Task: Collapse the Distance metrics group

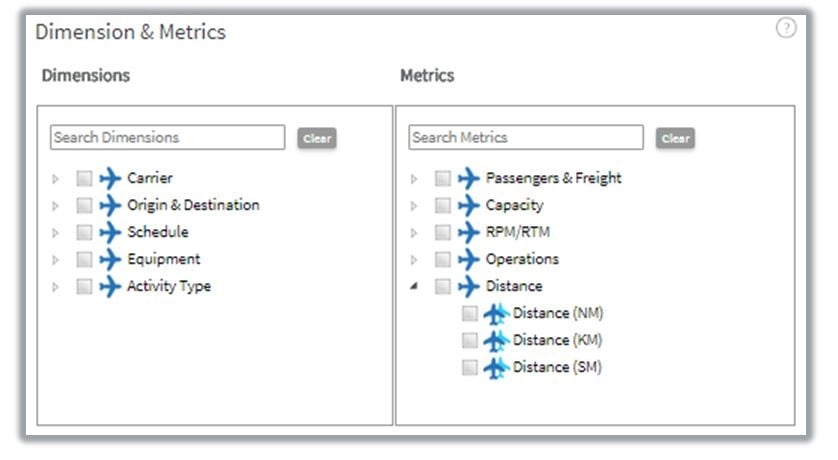Action: [x=414, y=287]
